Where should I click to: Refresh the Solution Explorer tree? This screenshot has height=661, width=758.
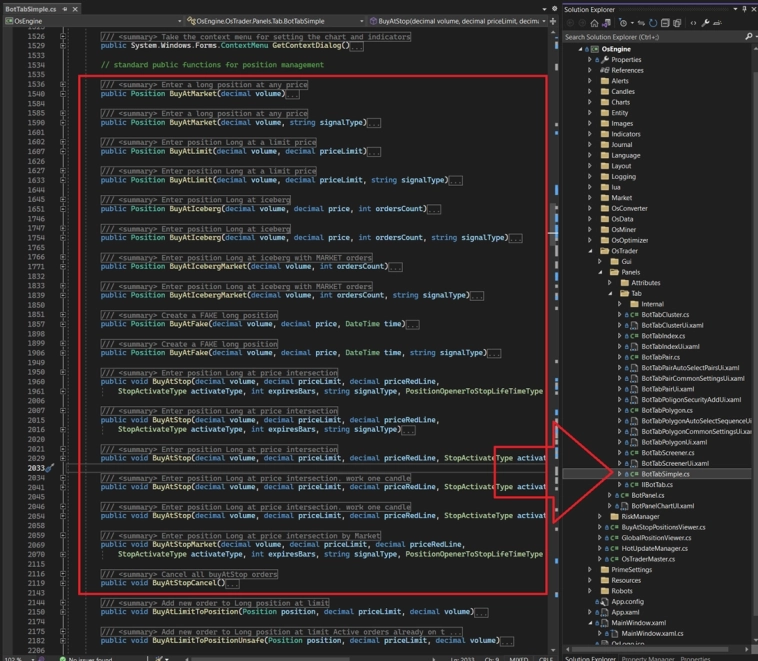point(653,22)
